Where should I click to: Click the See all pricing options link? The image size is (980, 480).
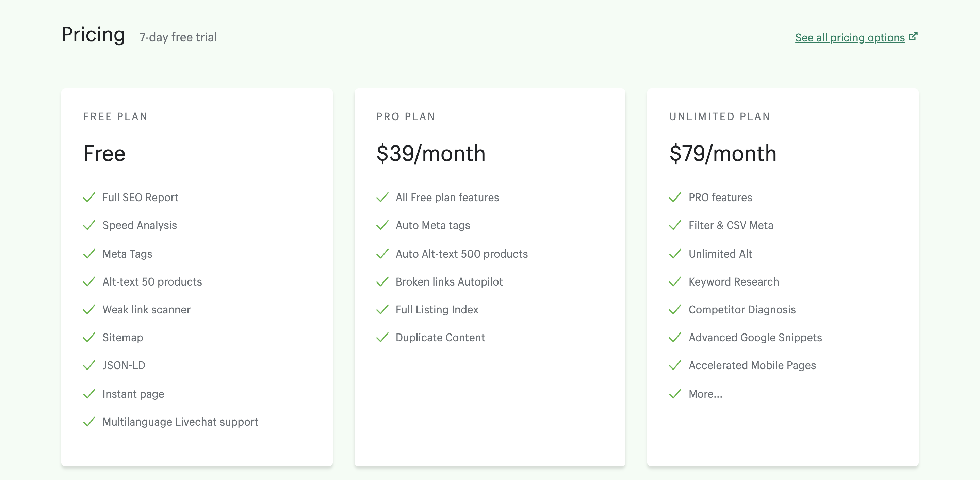pos(850,38)
